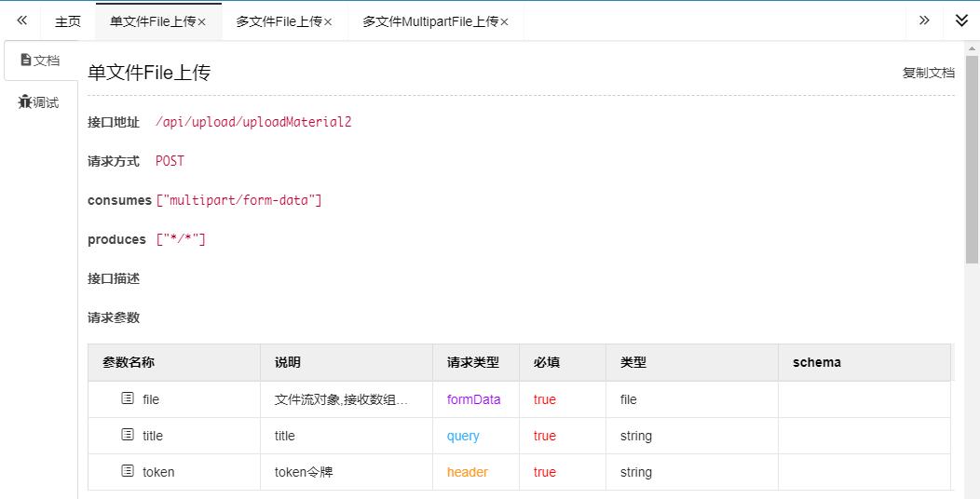Open tab options double-down-arrow menu
This screenshot has width=980, height=499.
click(961, 20)
